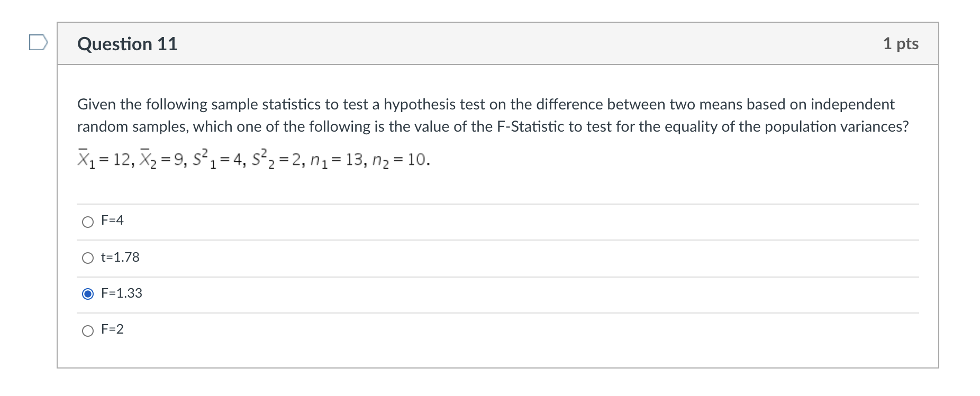
Task: Select the F=2 answer option
Action: point(88,331)
